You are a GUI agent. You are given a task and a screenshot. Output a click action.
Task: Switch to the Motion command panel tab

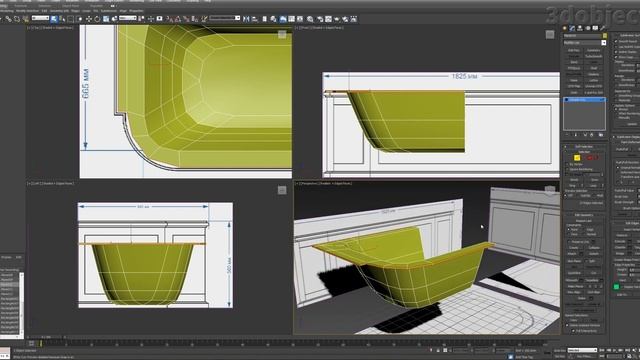[x=588, y=28]
